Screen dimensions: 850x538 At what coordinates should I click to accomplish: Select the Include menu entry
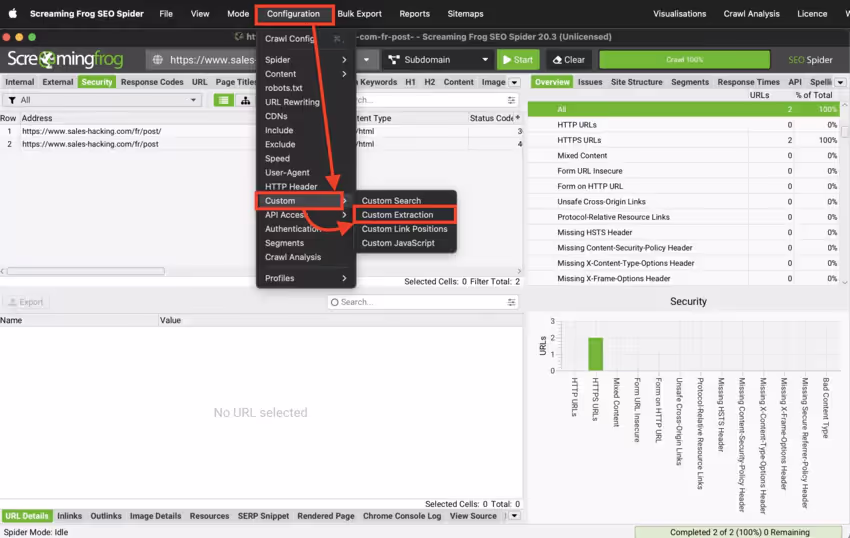[279, 130]
